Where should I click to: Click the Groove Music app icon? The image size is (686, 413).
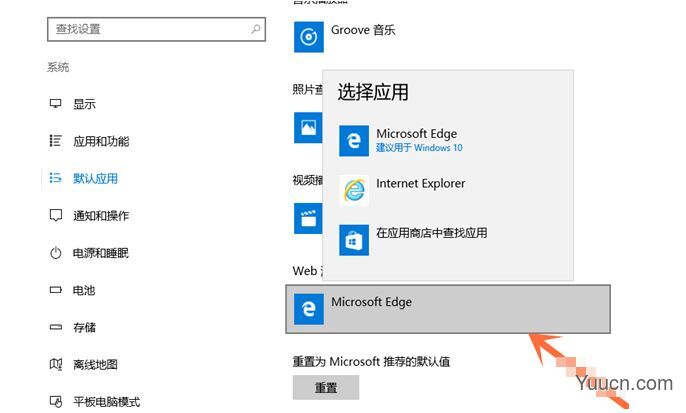tap(309, 37)
